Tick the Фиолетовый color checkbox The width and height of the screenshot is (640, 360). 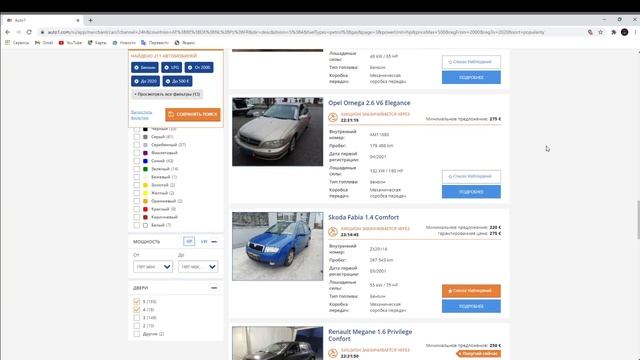[x=137, y=153]
